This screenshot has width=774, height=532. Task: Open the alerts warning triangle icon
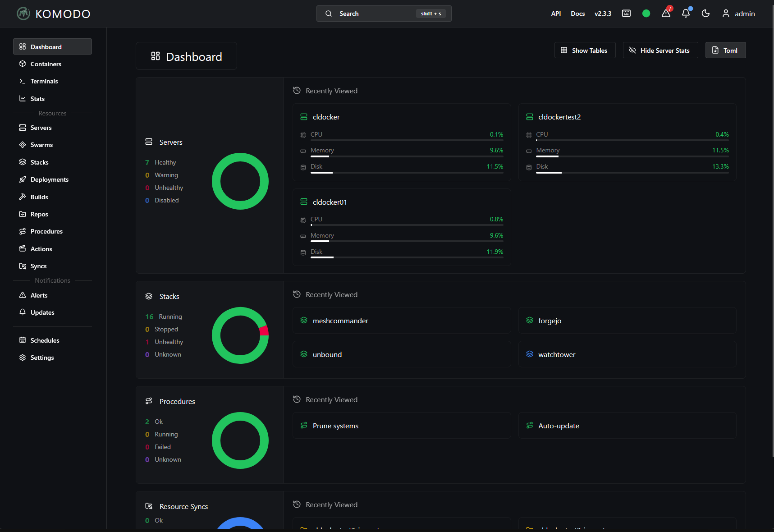click(666, 14)
